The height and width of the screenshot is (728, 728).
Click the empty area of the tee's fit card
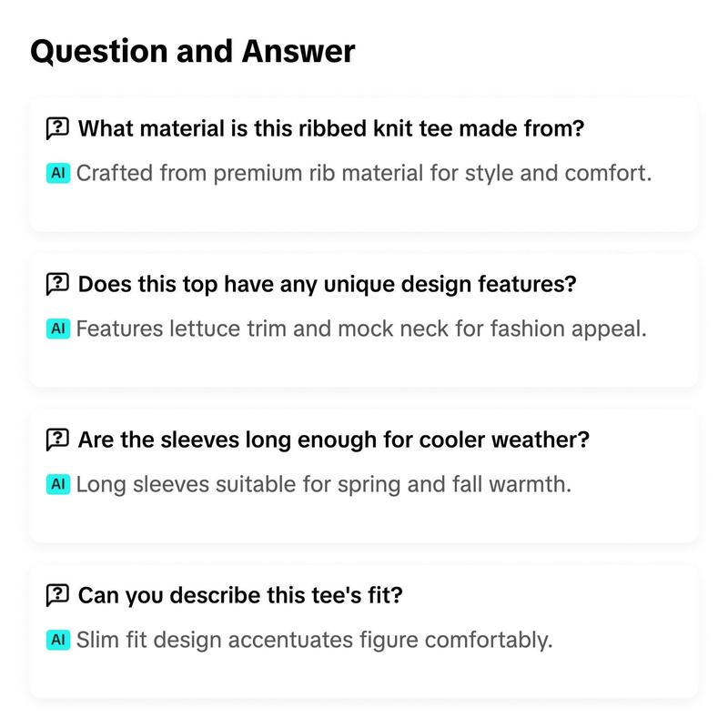[363, 675]
